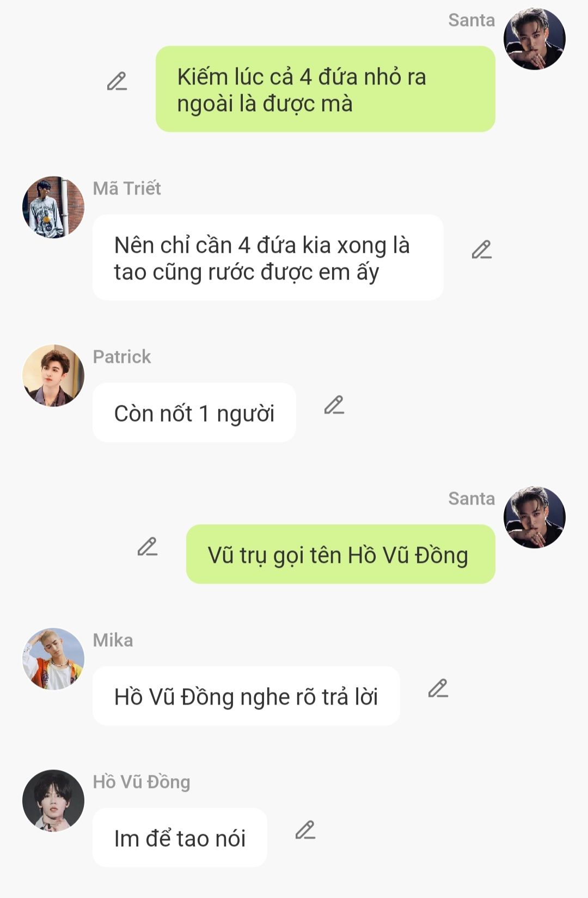Open Patrick's profile picture

(x=53, y=375)
